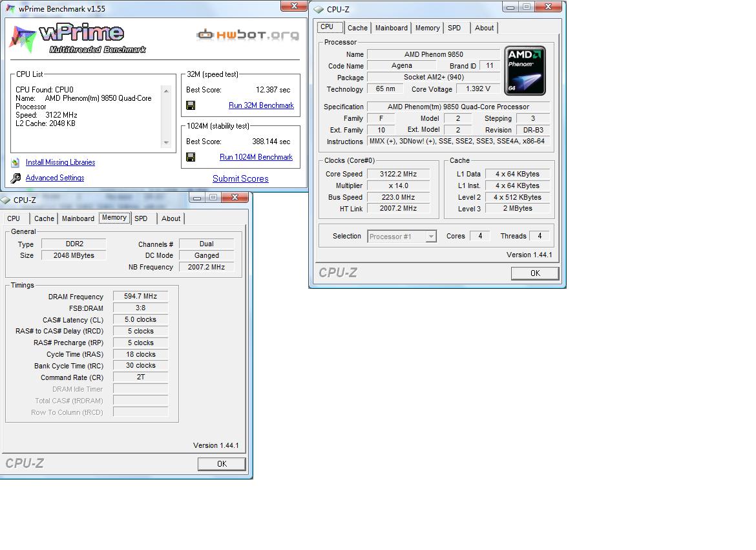The image size is (756, 550).
Task: Close the CPU-Z processor window
Action: [x=548, y=6]
